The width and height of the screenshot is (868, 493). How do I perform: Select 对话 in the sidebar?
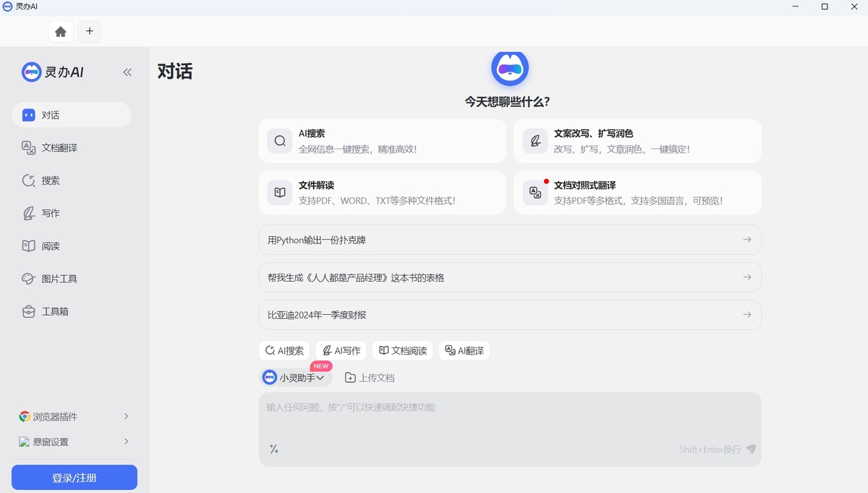[x=71, y=115]
